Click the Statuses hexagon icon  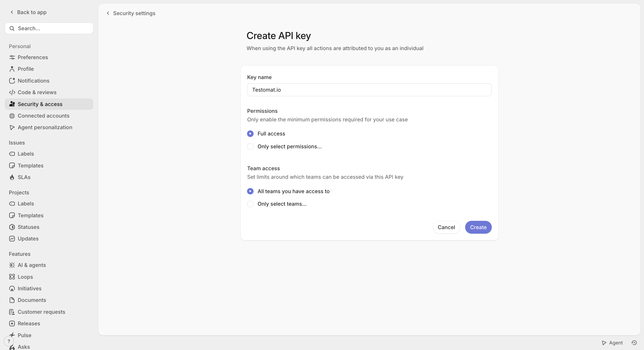(x=12, y=227)
